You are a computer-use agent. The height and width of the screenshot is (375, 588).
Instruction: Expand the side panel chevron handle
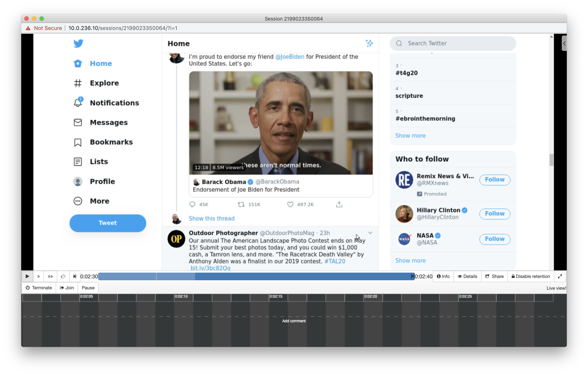point(564,43)
